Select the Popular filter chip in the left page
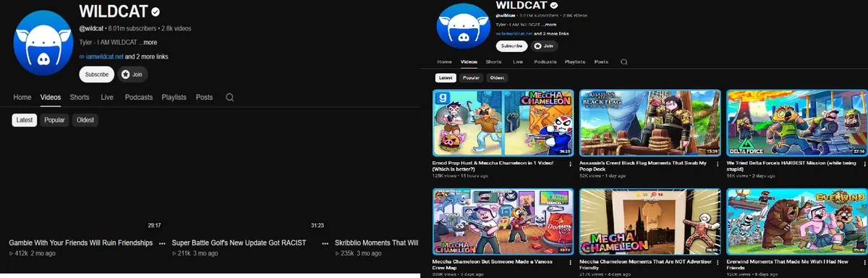 coord(54,120)
